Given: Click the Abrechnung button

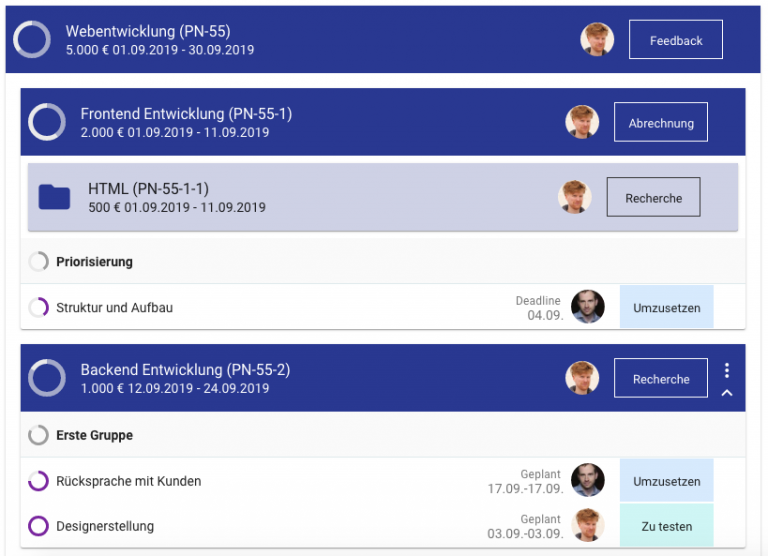Looking at the screenshot, I should pyautogui.click(x=660, y=122).
